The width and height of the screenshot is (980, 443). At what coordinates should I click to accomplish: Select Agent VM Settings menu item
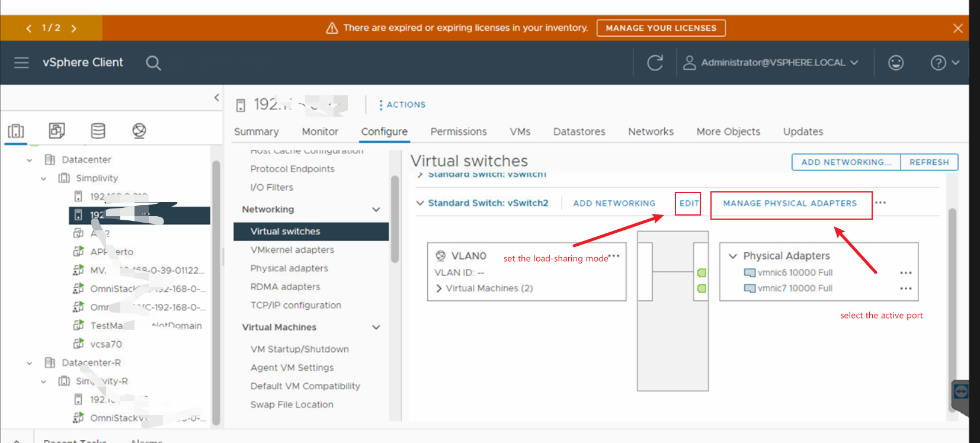(292, 368)
